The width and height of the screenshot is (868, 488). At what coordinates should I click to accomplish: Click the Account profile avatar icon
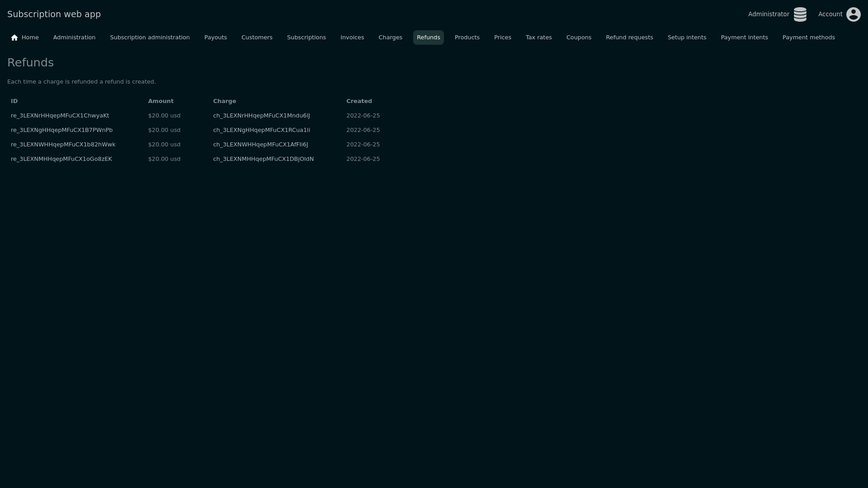pyautogui.click(x=853, y=14)
